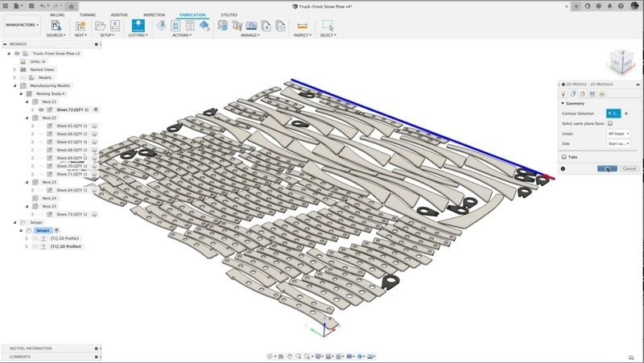The width and height of the screenshot is (644, 363).
Task: Click the Sources icon in the toolbar
Action: click(x=56, y=26)
